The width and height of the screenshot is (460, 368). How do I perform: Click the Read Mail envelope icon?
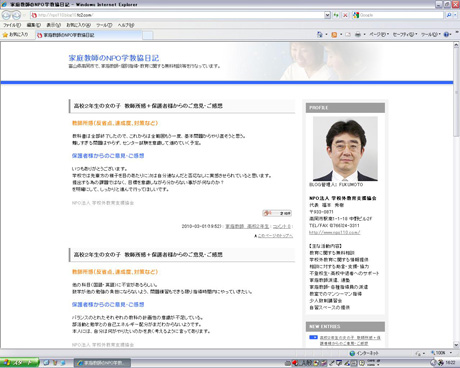[348, 34]
